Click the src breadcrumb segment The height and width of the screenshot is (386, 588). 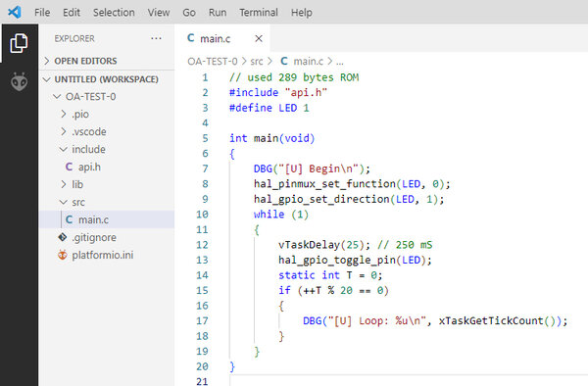257,61
